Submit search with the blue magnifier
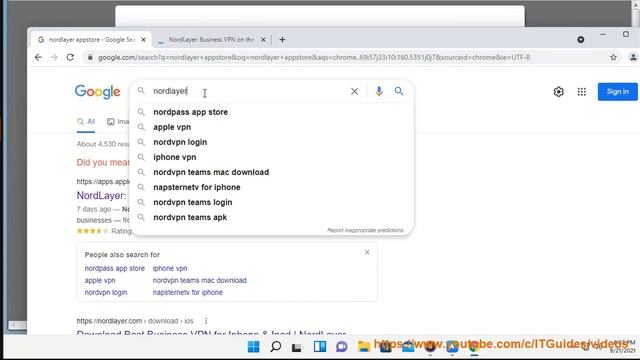This screenshot has width=640, height=360. click(399, 91)
